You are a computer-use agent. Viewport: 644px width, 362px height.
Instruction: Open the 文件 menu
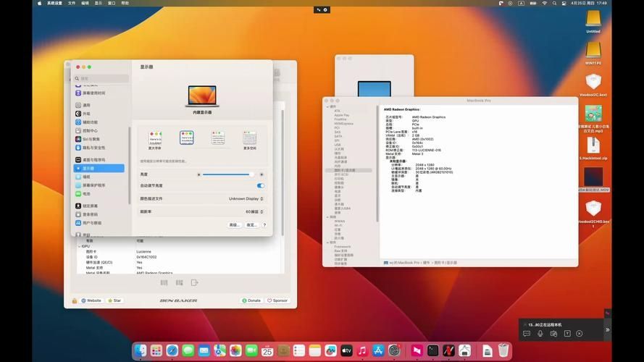click(x=72, y=3)
